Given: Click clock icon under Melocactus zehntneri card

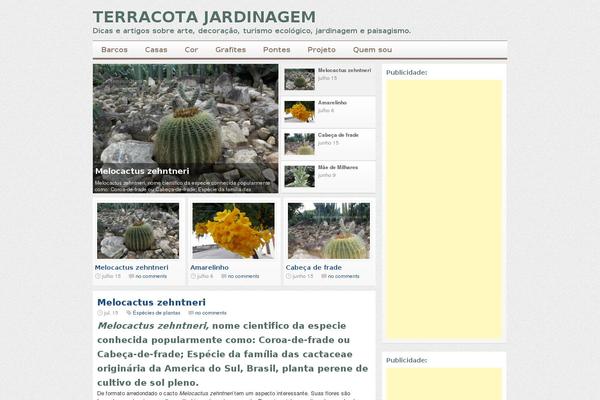Looking at the screenshot, I should [97, 276].
